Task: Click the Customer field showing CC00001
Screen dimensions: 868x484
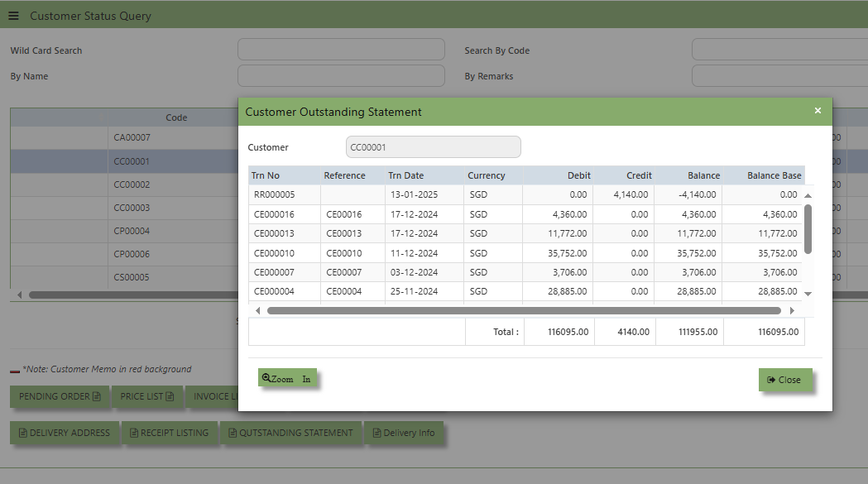Action: 433,147
